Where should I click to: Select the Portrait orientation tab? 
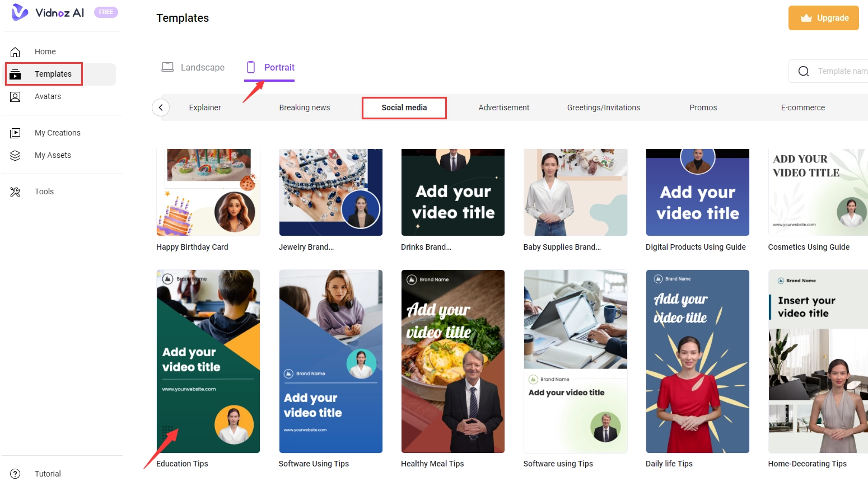tap(270, 68)
